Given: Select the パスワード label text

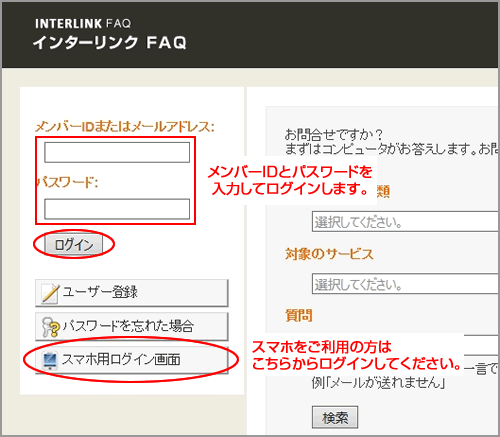Looking at the screenshot, I should coord(67,182).
